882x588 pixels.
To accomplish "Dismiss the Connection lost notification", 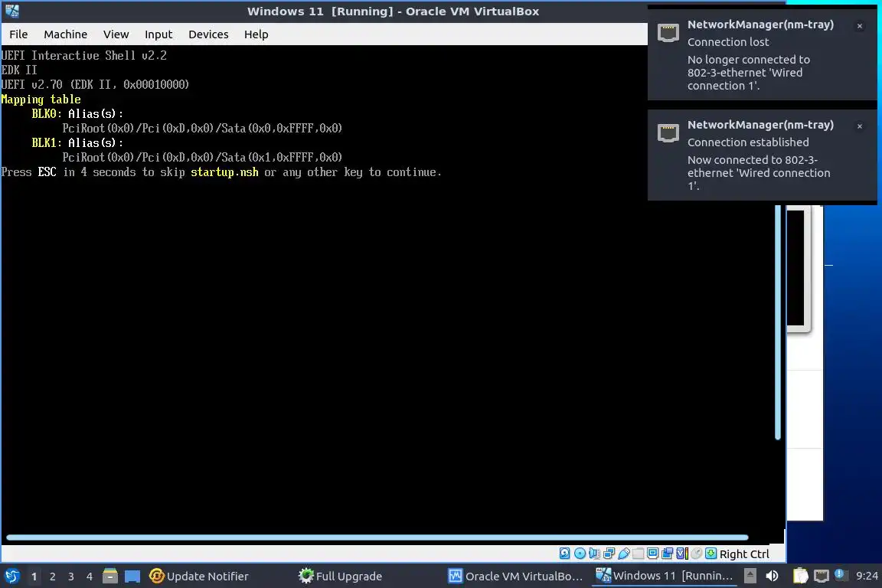I will tap(860, 26).
